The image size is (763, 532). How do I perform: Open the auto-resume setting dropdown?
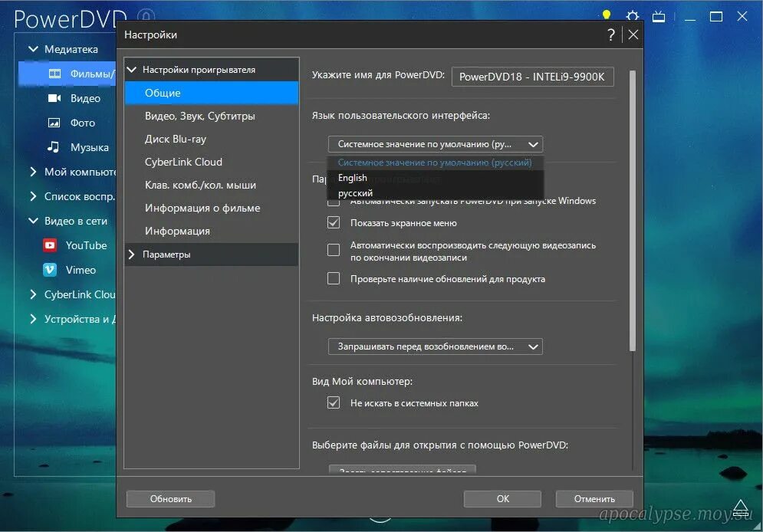point(435,346)
